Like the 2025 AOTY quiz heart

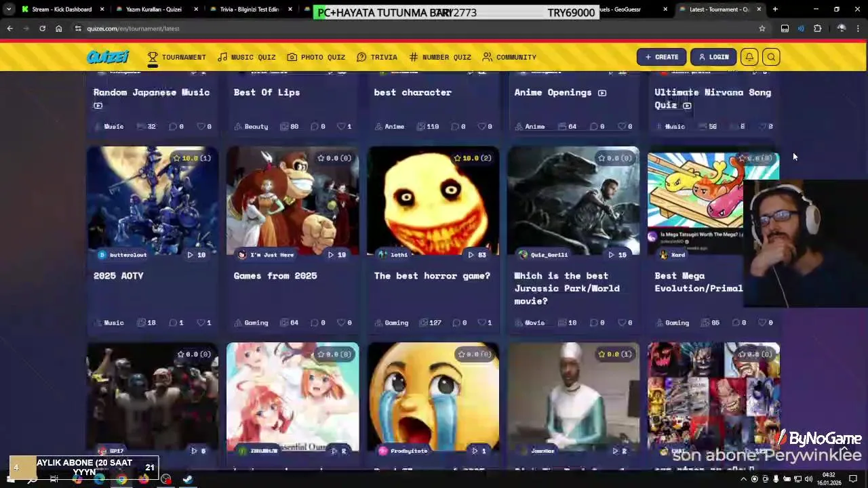[x=201, y=323]
